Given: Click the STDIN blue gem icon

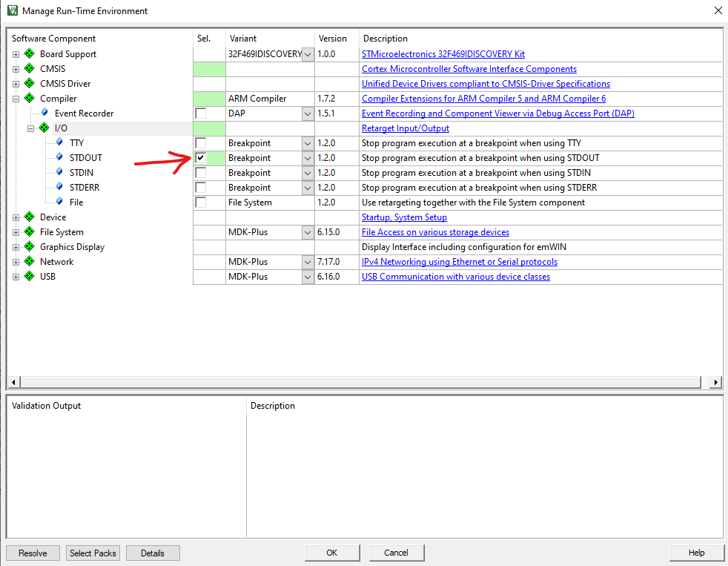Looking at the screenshot, I should point(59,172).
